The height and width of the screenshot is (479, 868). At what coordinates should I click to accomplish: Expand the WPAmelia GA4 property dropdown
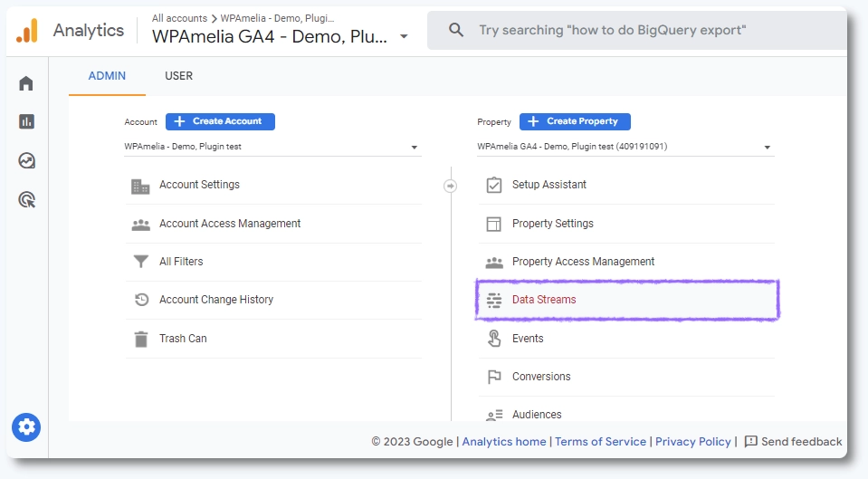(767, 147)
